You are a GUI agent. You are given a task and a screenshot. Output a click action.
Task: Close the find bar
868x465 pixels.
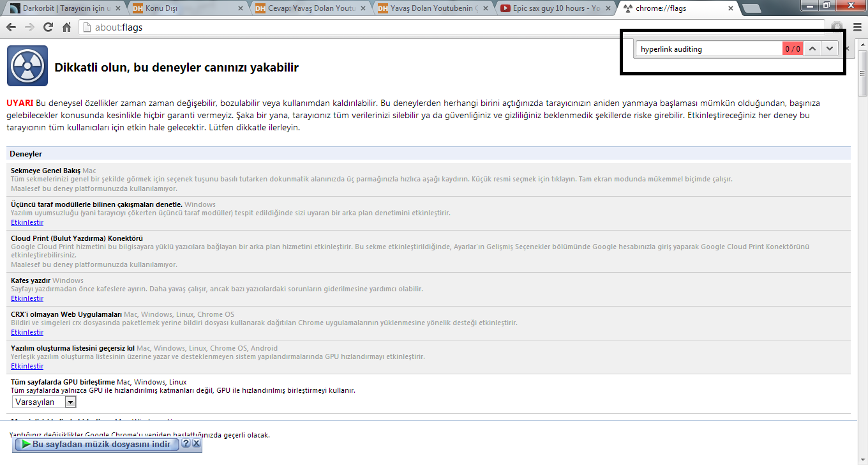848,49
